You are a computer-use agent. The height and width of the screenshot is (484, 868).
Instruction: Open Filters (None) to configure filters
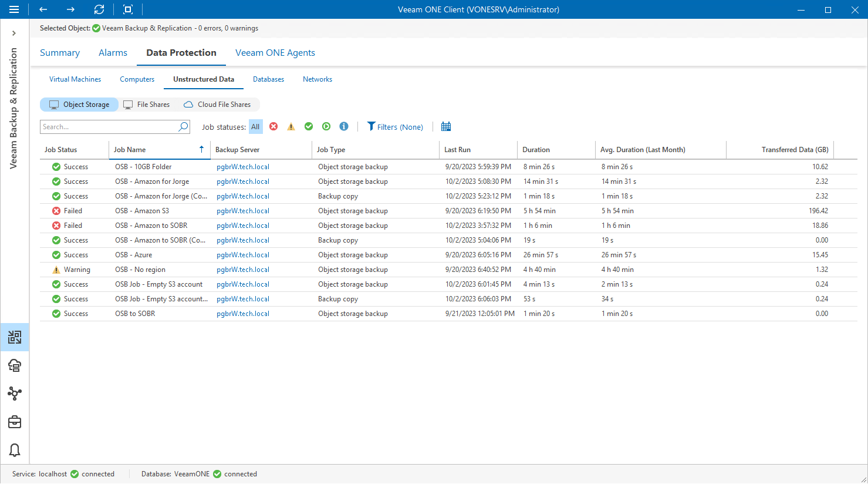coord(395,126)
